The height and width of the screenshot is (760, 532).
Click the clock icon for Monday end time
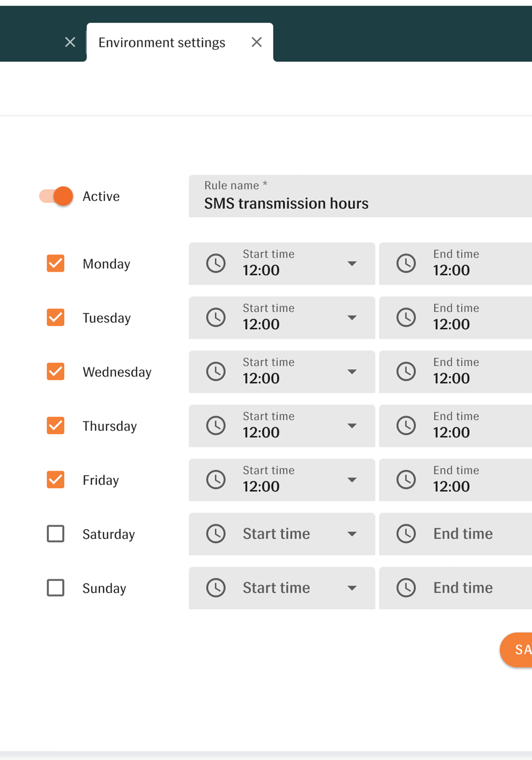click(406, 263)
